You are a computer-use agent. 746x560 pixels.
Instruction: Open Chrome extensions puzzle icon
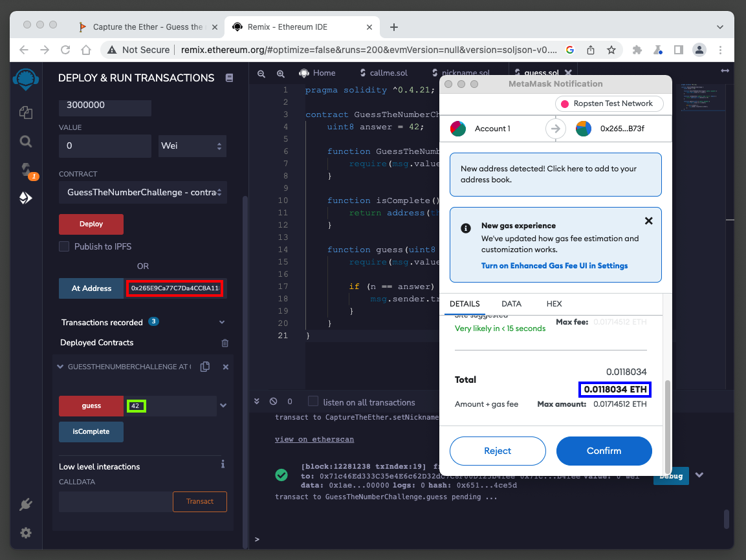pyautogui.click(x=637, y=50)
